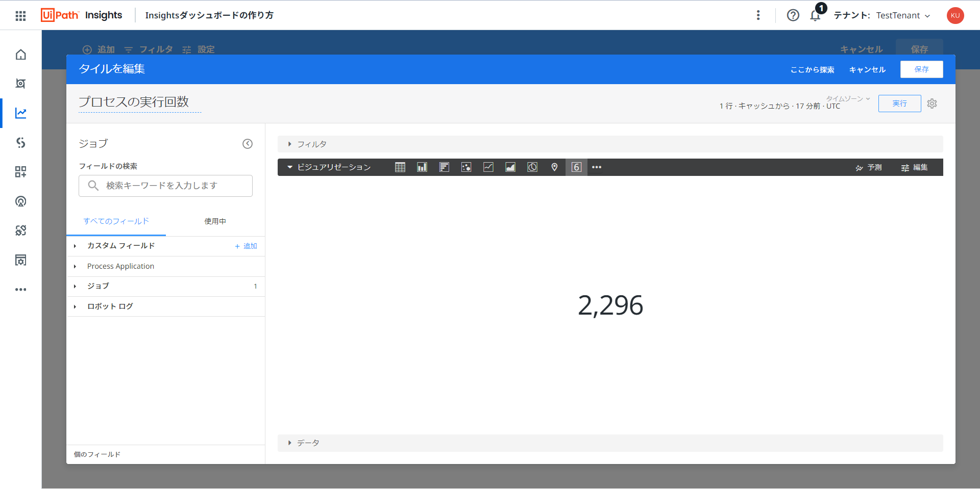This screenshot has width=980, height=489.
Task: Click the 2,296 single value
Action: pos(610,305)
